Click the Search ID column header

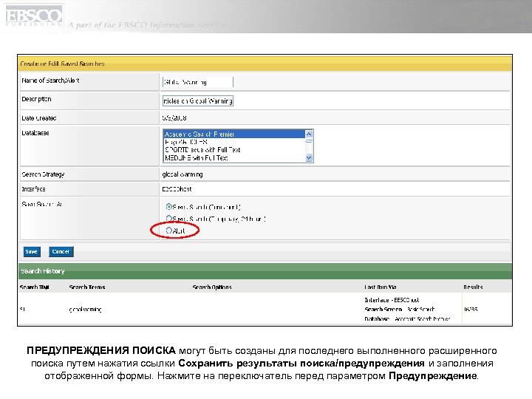[x=34, y=287]
